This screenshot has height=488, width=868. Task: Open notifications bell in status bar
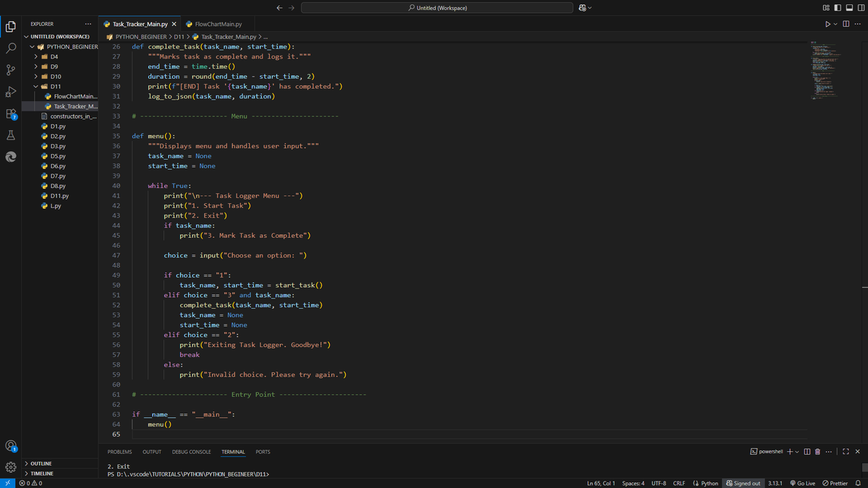point(858,483)
